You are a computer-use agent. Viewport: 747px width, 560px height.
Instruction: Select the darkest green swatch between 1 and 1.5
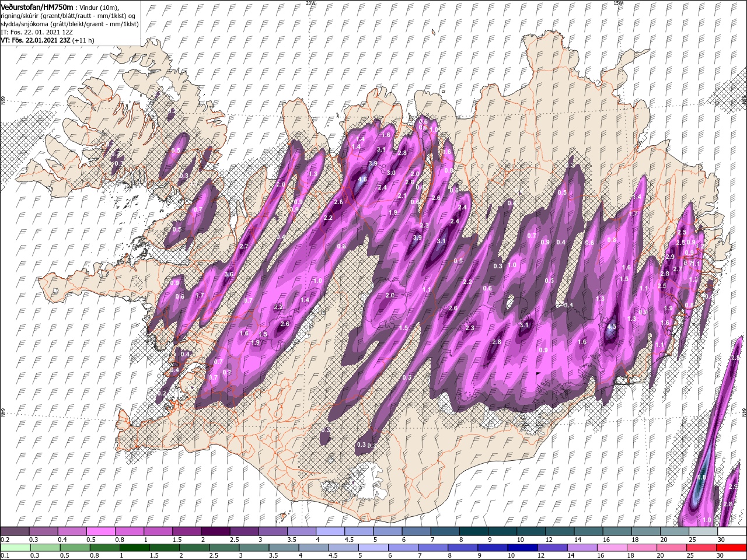(x=134, y=547)
